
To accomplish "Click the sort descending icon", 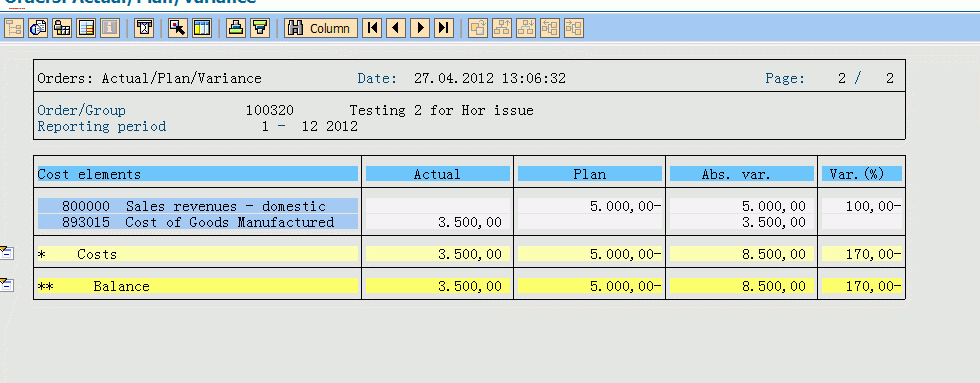I will 260,28.
